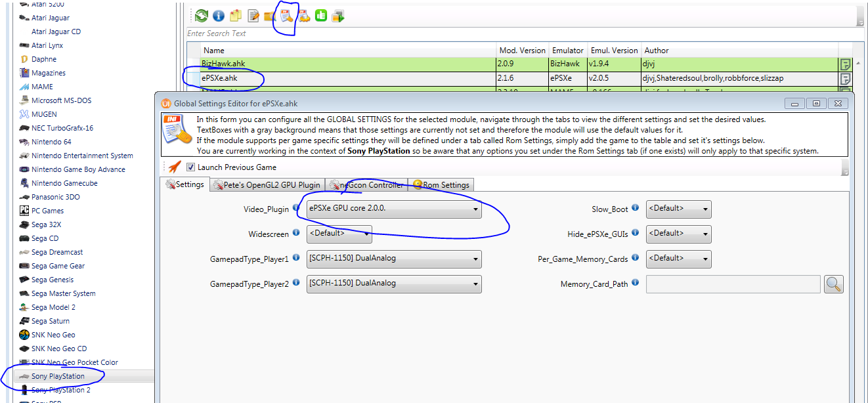The image size is (868, 403).
Task: Click the rocket launch icon
Action: click(175, 167)
